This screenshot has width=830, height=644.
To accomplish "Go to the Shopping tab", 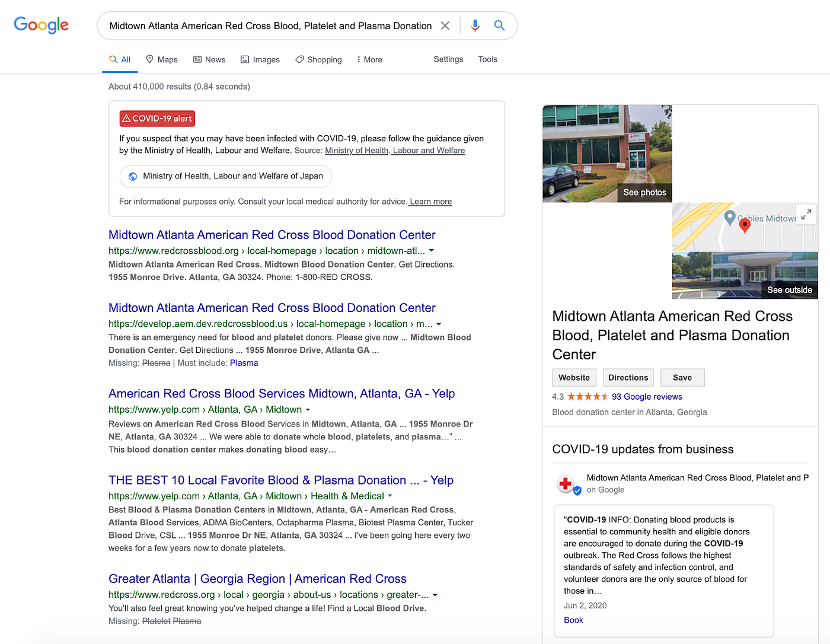I will tap(318, 59).
